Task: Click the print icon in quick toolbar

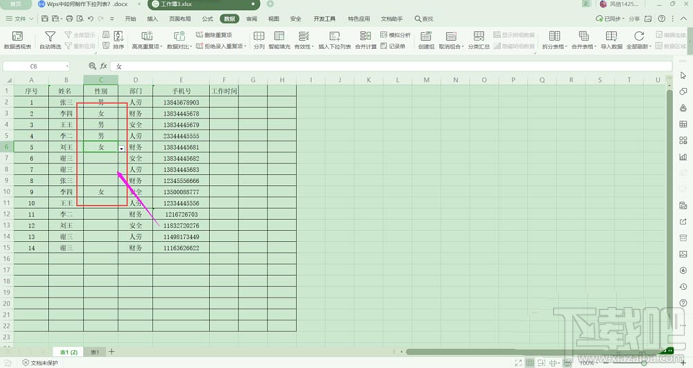Action: (x=69, y=19)
